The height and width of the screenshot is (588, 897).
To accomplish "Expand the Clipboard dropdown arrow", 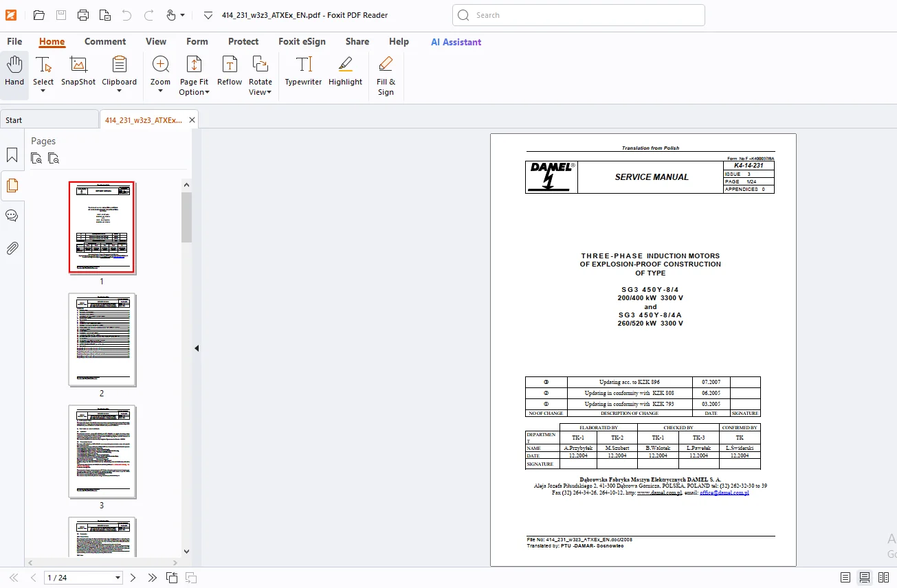I will 120,91.
